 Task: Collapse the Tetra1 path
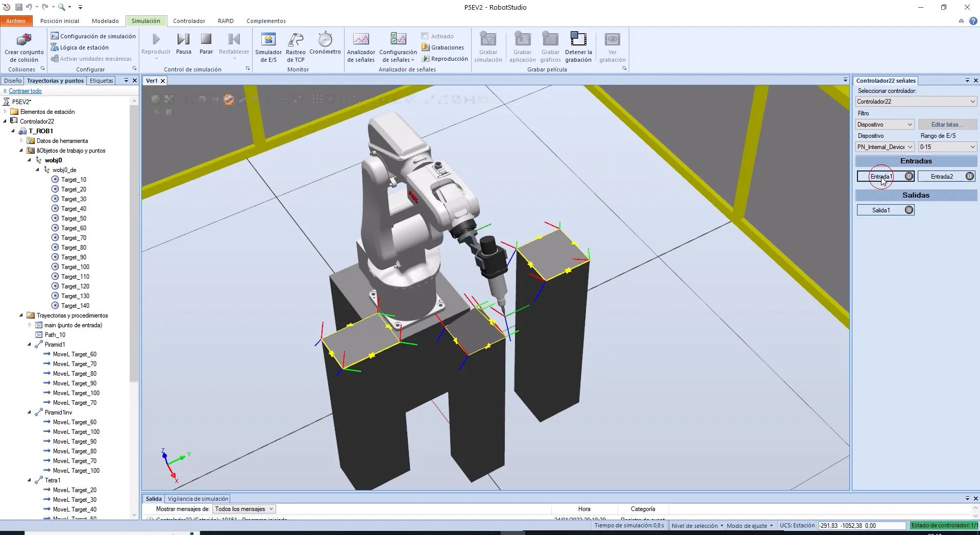[30, 480]
